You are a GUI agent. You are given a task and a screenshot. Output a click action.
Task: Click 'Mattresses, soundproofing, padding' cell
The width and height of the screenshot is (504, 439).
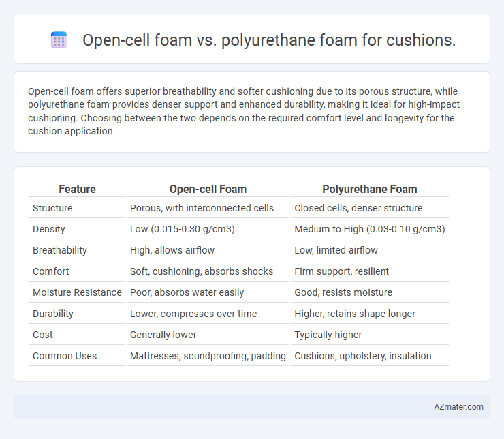tap(208, 356)
